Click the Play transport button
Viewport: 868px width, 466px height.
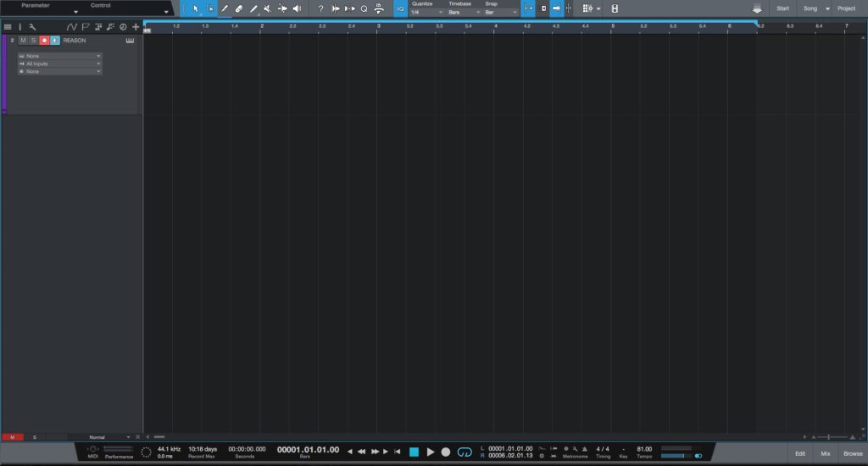(x=430, y=452)
